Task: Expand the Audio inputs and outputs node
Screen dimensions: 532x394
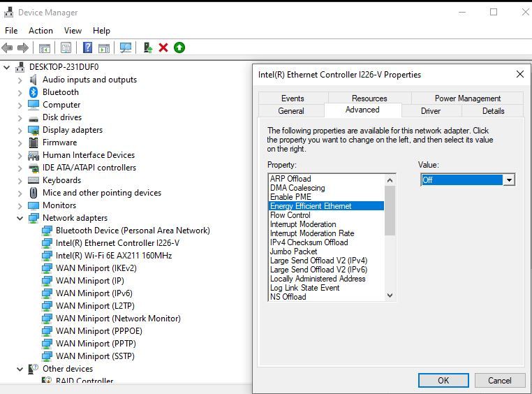Action: [20, 80]
